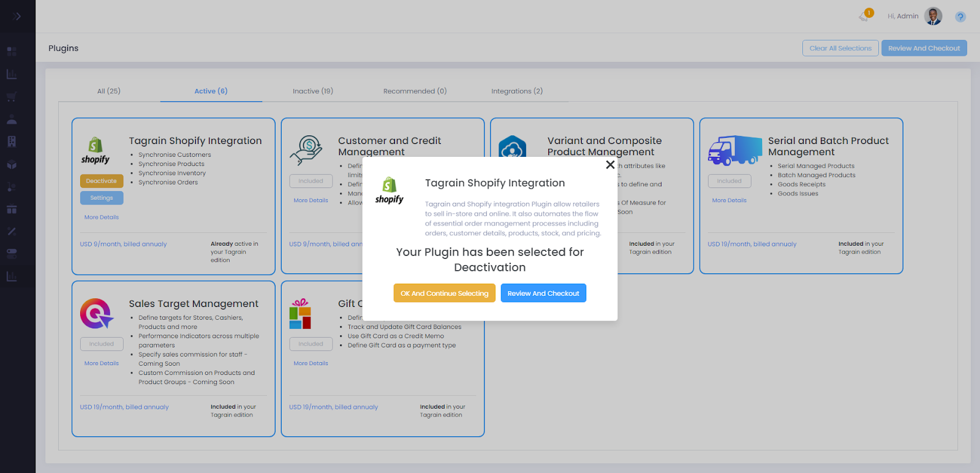Click 'USD 19/month, billed annualy' on Gift card
980x473 pixels.
click(x=334, y=407)
